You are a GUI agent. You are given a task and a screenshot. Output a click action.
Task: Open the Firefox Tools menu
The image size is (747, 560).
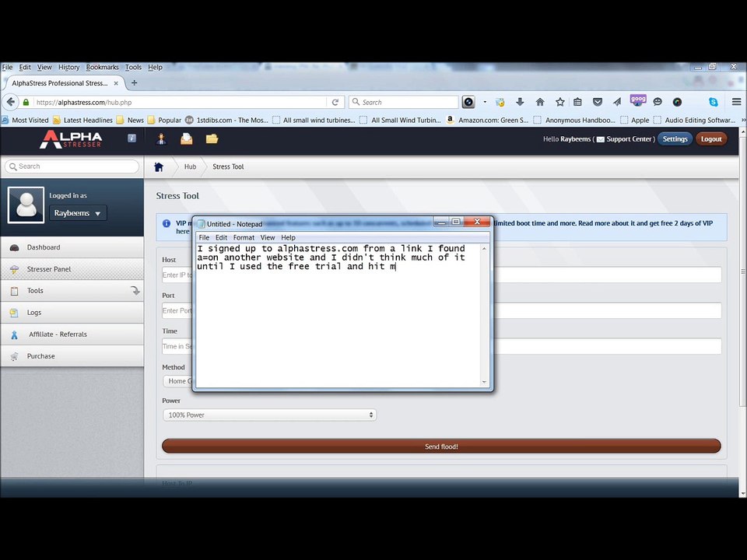point(133,67)
